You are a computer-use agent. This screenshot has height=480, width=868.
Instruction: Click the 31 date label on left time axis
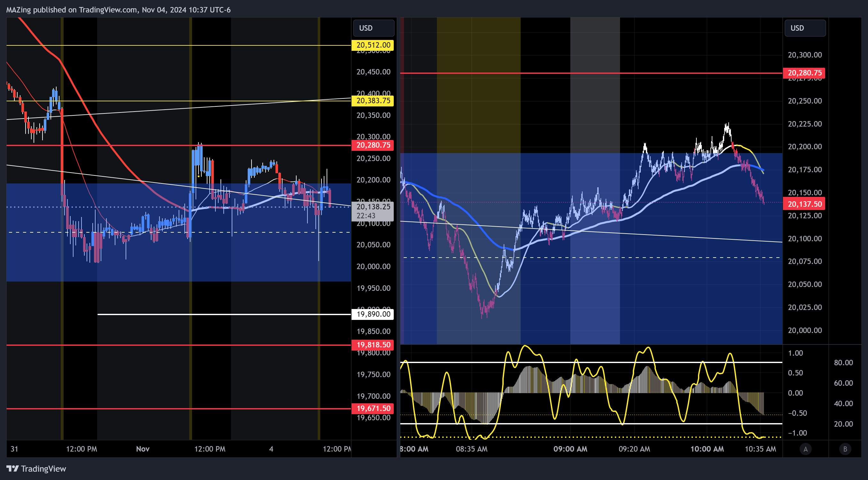click(14, 449)
